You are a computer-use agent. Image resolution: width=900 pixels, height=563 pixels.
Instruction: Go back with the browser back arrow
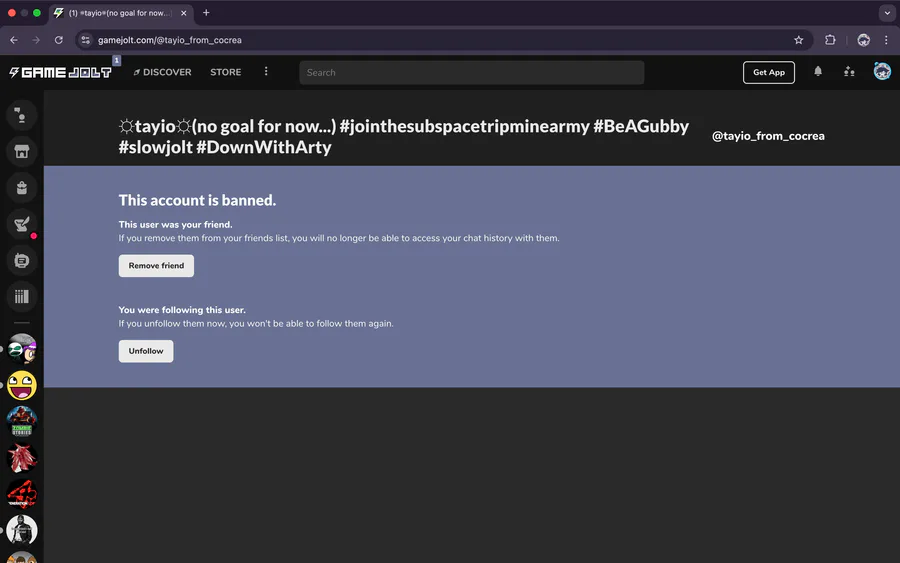(14, 40)
